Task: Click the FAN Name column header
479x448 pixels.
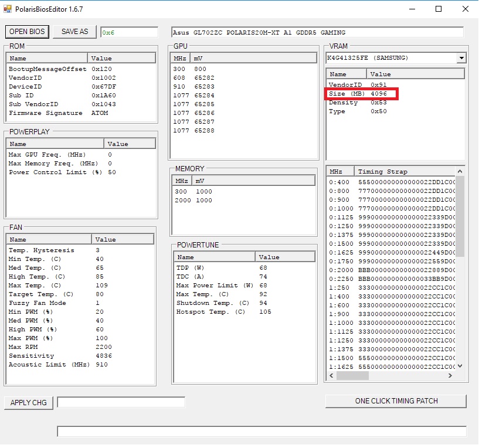Action: (x=49, y=240)
